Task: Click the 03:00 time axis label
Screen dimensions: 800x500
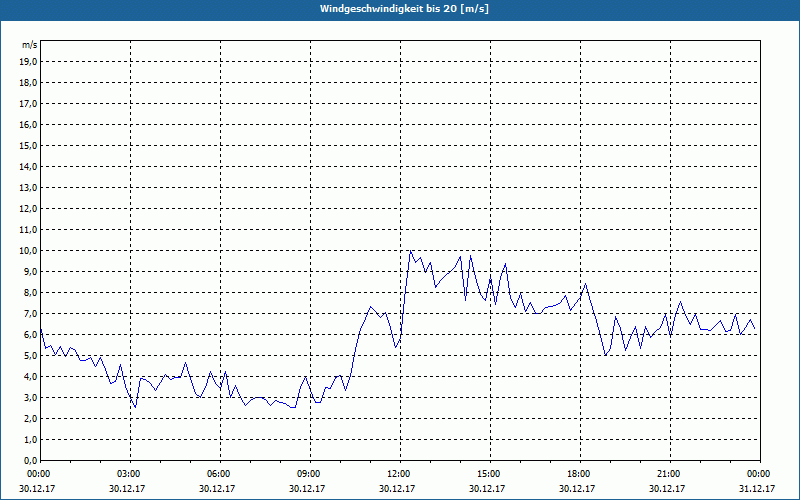Action: click(x=130, y=474)
